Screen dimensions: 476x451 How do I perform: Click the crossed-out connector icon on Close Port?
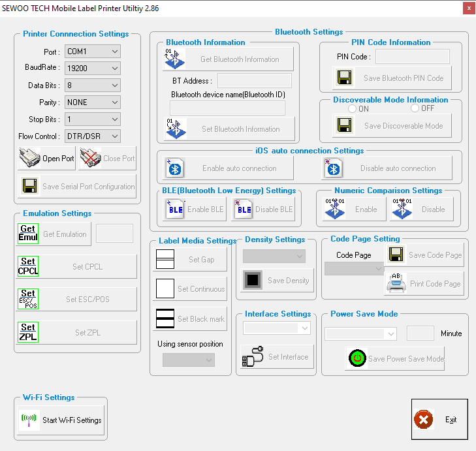pyautogui.click(x=91, y=158)
